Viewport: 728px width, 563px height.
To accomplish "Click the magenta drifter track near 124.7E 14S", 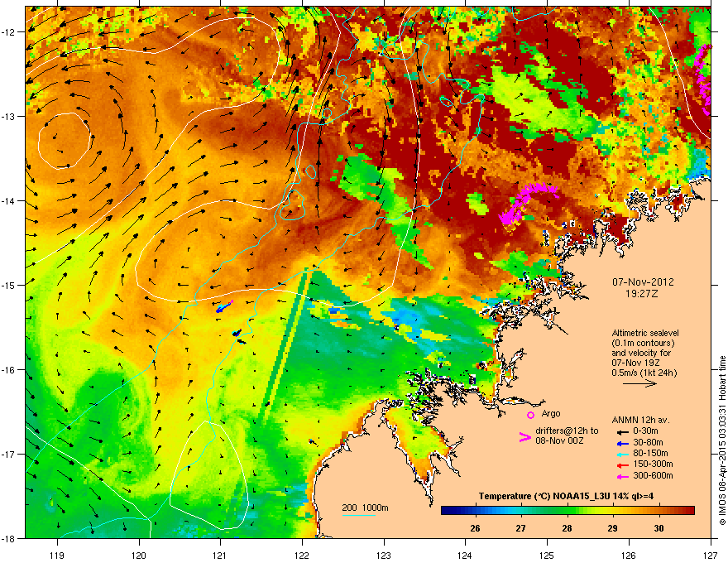I will pos(527,203).
